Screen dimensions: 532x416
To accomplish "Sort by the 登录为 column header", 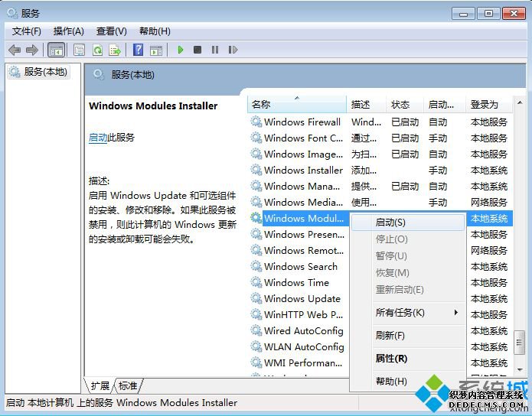I will click(x=489, y=105).
